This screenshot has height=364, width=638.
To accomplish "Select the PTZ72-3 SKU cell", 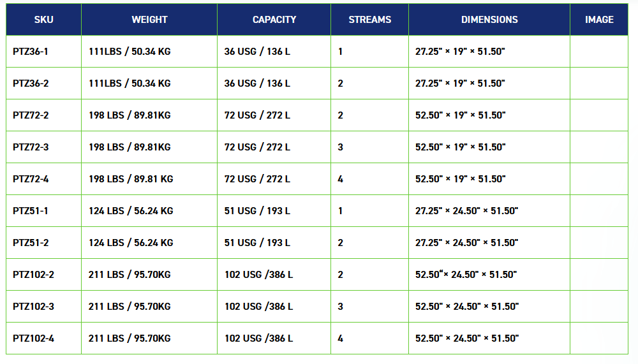I will [x=31, y=147].
